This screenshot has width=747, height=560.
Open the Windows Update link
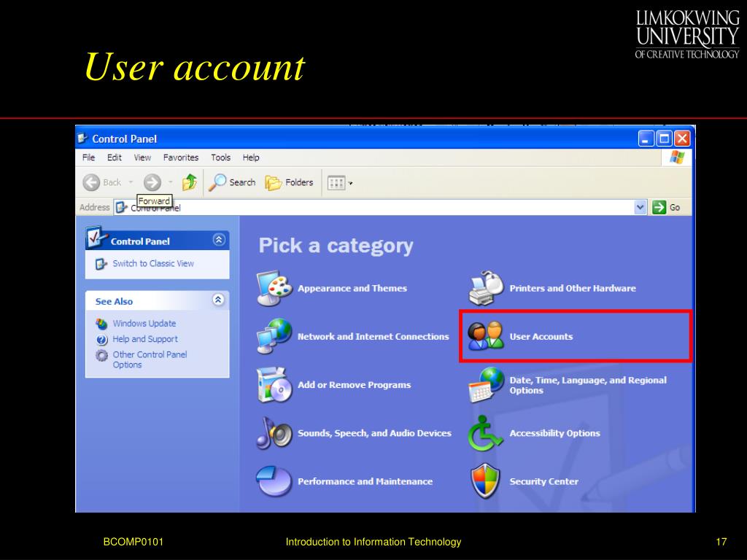coord(144,323)
